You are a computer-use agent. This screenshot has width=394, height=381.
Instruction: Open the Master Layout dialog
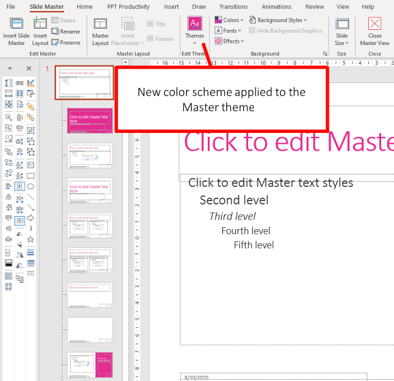coord(100,31)
